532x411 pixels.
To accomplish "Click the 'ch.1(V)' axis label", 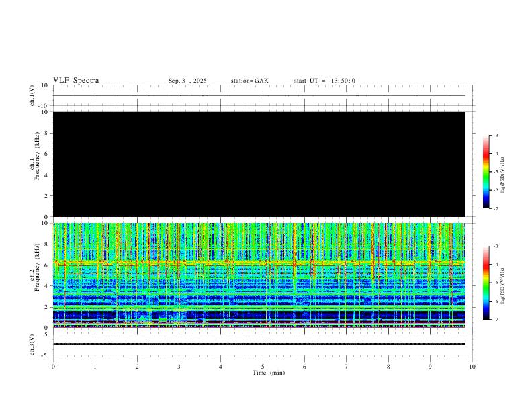I will 32,95.
